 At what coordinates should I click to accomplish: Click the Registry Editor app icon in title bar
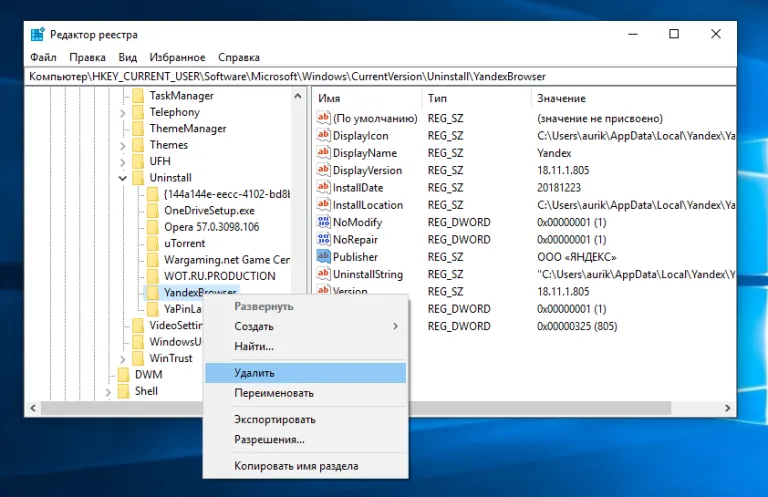(x=37, y=34)
